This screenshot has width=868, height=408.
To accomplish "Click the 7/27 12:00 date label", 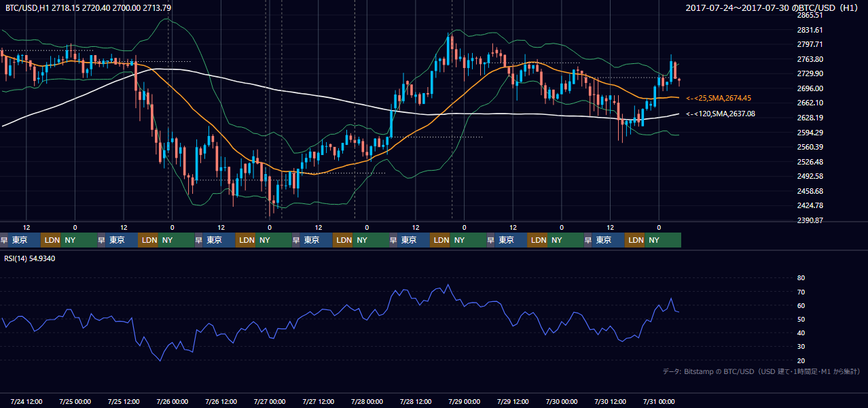I will [x=319, y=401].
